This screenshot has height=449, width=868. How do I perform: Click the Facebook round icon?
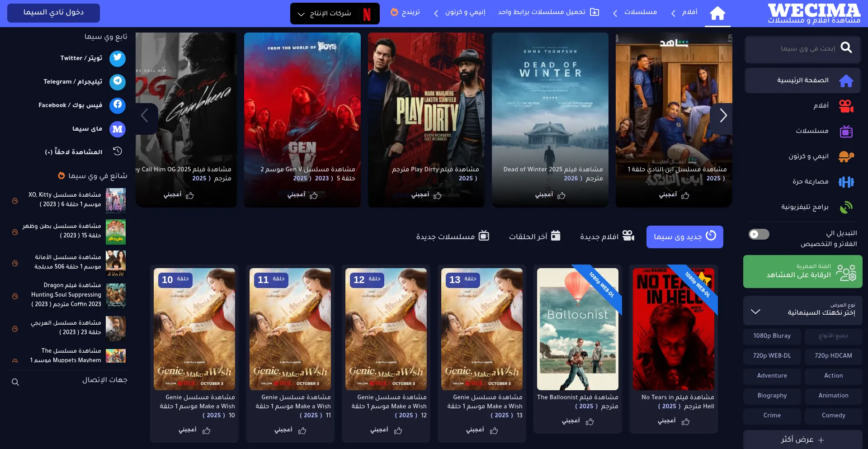click(x=118, y=105)
